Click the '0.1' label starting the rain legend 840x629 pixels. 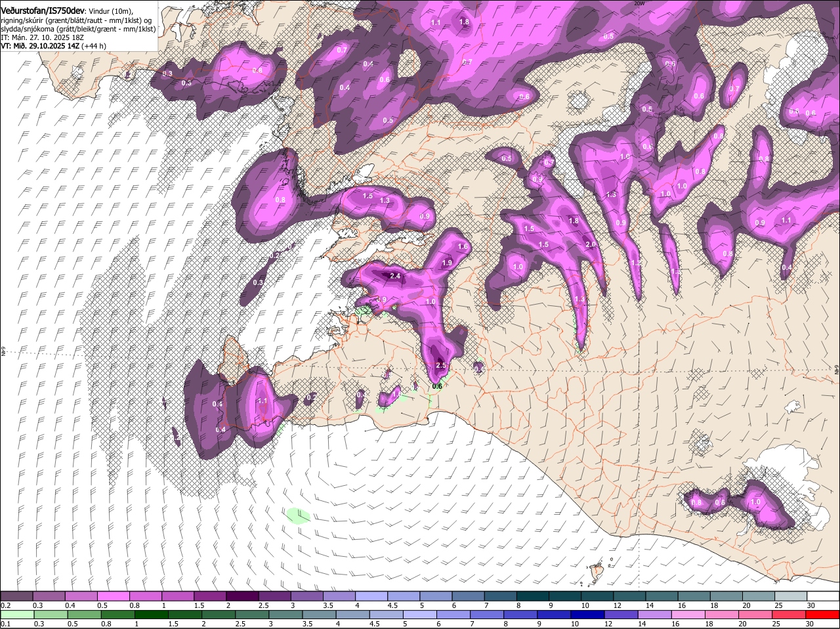(x=5, y=623)
